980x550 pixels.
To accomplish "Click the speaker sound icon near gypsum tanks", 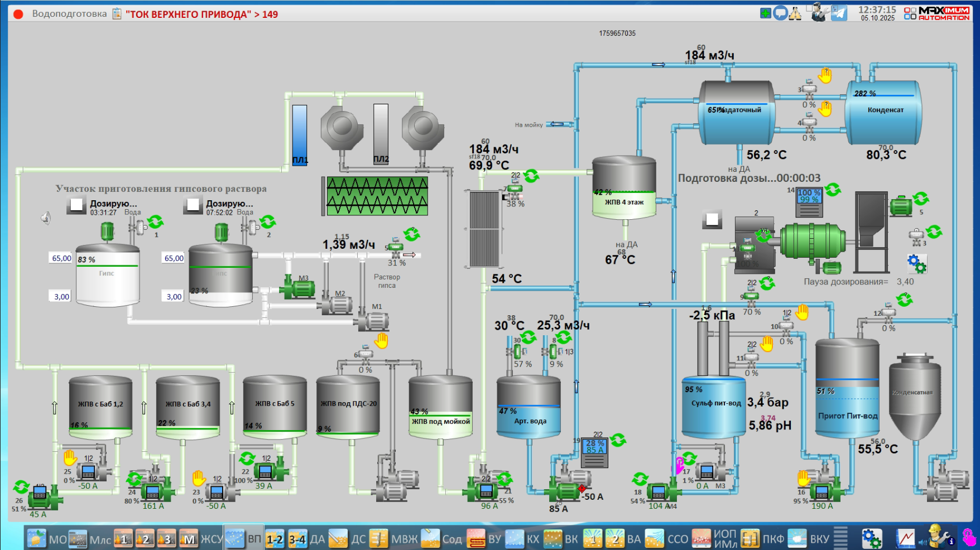I will [x=46, y=218].
